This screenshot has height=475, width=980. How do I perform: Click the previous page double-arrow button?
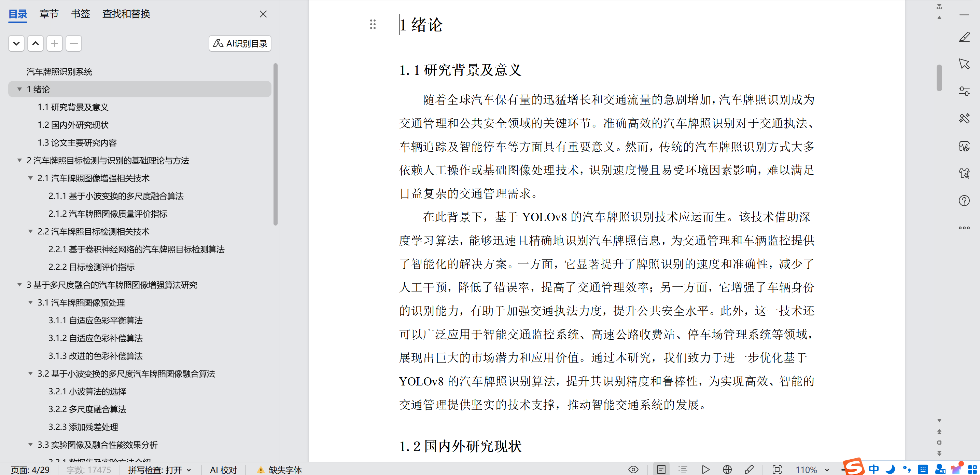point(939,432)
